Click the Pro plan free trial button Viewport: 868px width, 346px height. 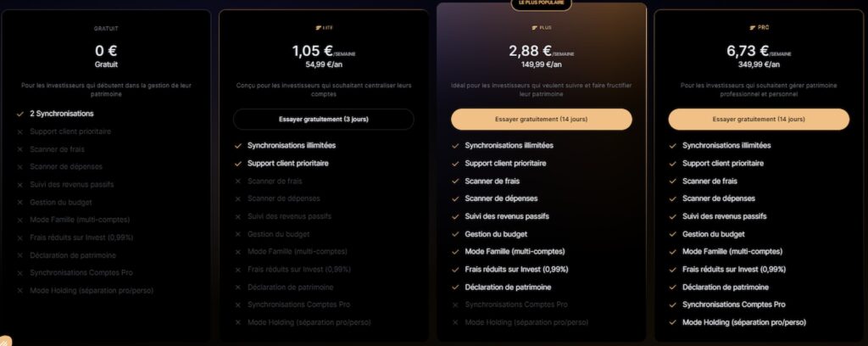(x=758, y=120)
